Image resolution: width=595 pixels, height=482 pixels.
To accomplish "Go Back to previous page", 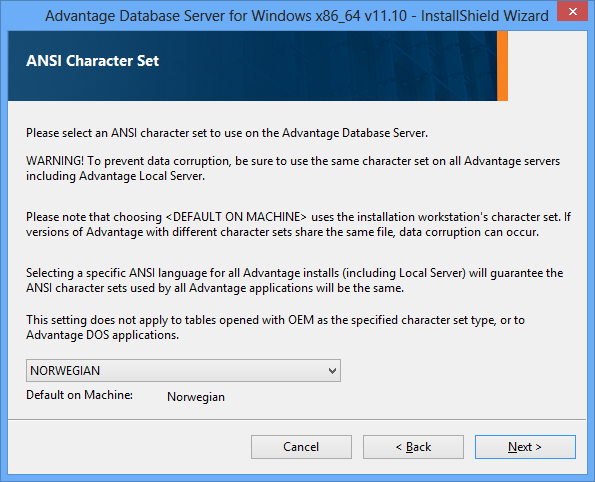I will click(x=413, y=447).
